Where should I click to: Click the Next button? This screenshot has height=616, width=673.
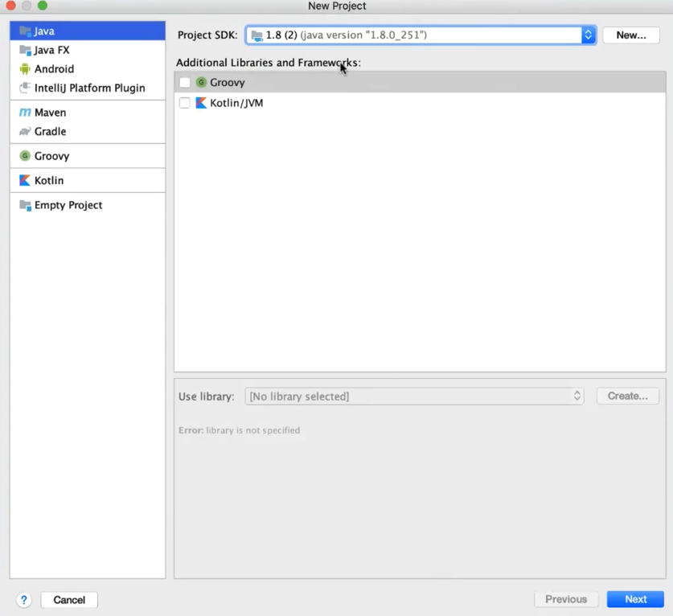coord(635,599)
